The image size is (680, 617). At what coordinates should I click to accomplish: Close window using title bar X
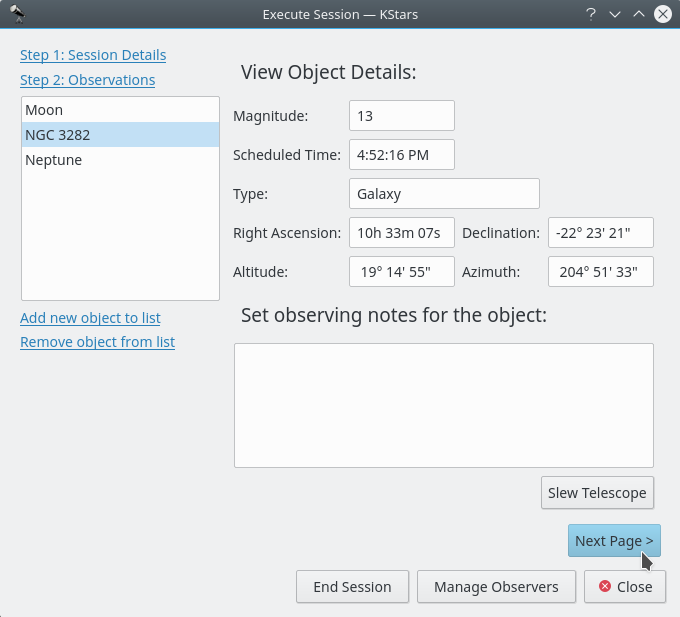(663, 14)
